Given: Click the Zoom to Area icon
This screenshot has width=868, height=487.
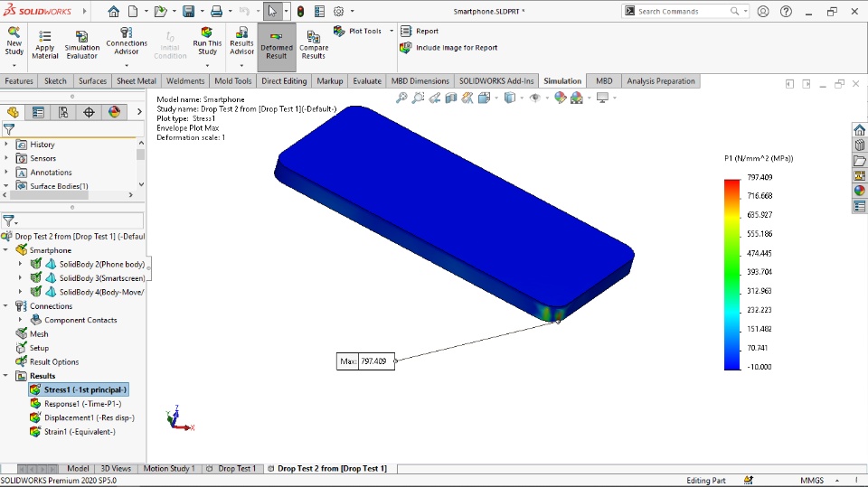Looking at the screenshot, I should [419, 98].
